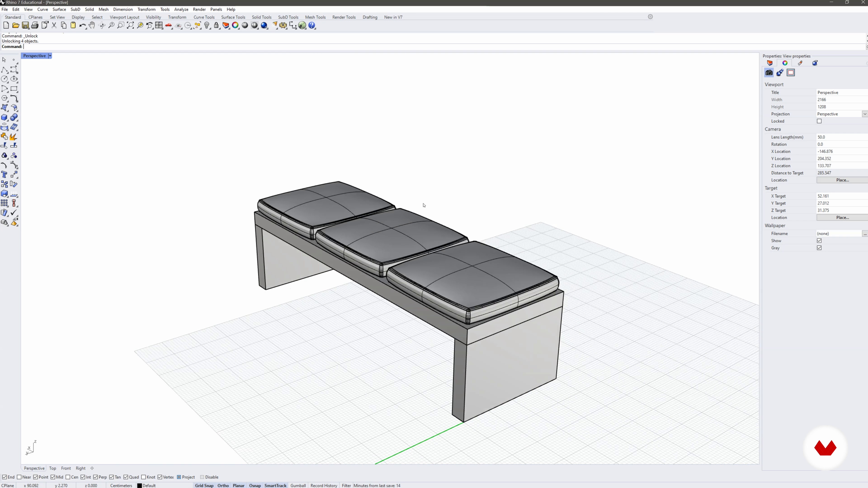This screenshot has height=488, width=868.
Task: Open a file with the folder icon
Action: (16, 25)
